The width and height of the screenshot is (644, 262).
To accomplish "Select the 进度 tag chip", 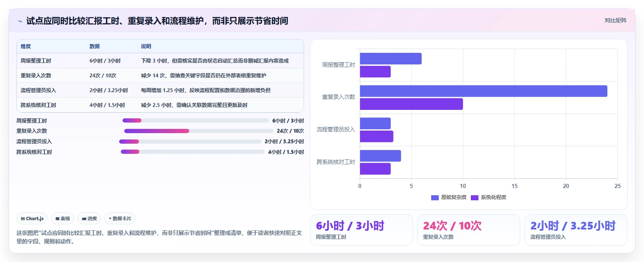I will coord(89,218).
